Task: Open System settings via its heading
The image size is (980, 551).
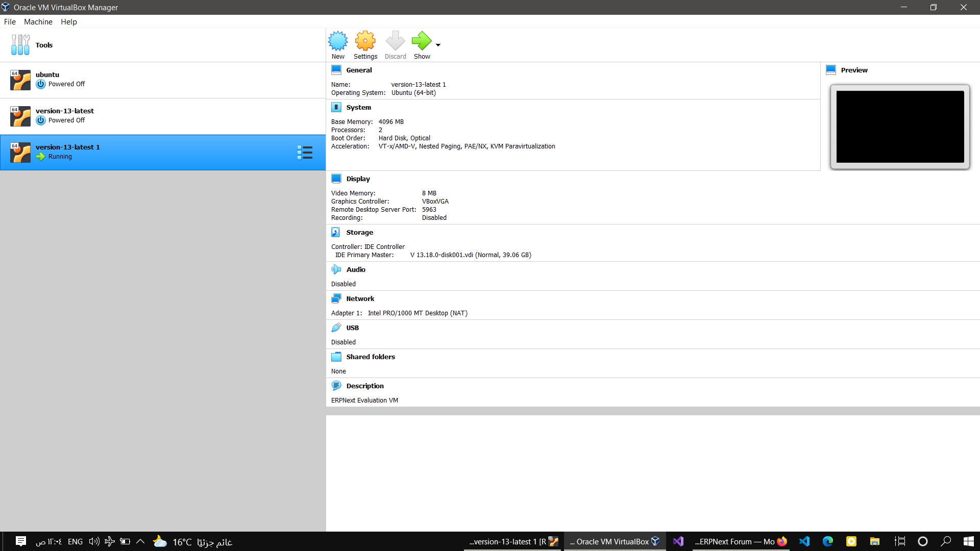Action: point(359,107)
